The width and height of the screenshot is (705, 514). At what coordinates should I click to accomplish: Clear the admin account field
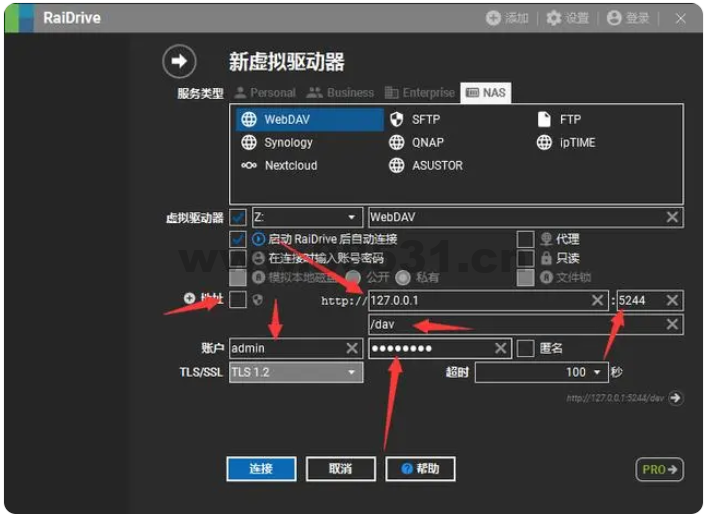[x=352, y=348]
